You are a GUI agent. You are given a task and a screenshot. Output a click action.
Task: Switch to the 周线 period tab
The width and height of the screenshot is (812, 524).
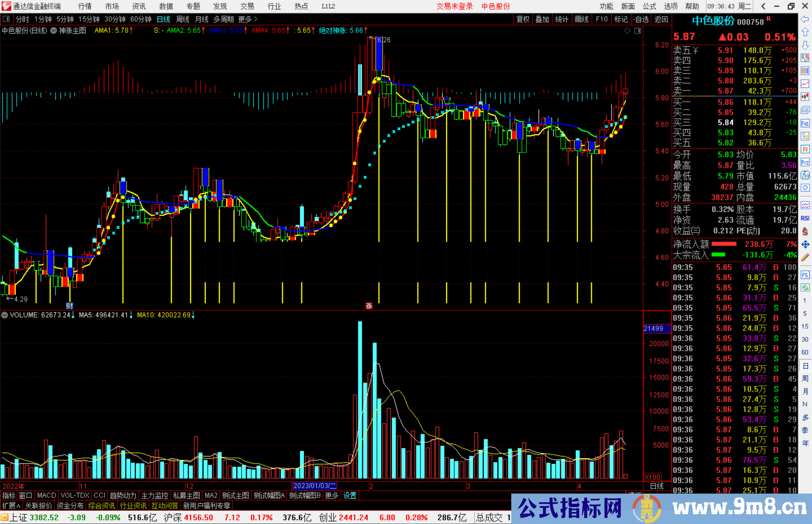(183, 19)
